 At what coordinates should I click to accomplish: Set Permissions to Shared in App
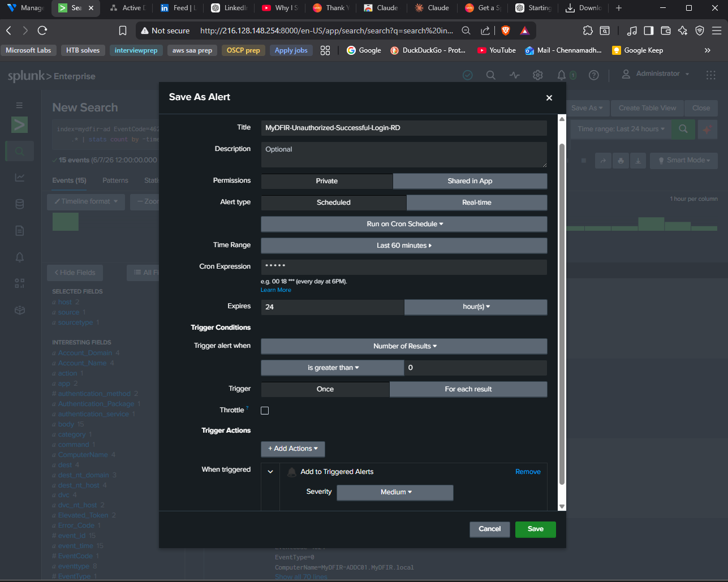470,181
